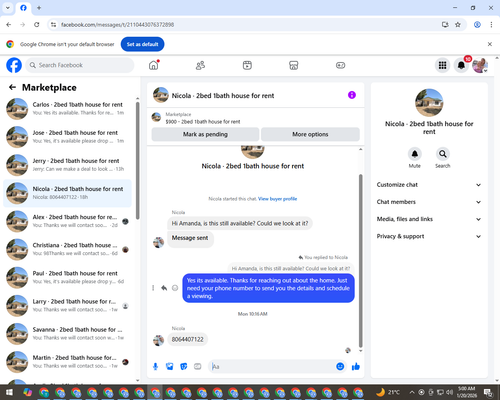
Task: Click the back arrow next to Marketplace
Action: pos(12,87)
